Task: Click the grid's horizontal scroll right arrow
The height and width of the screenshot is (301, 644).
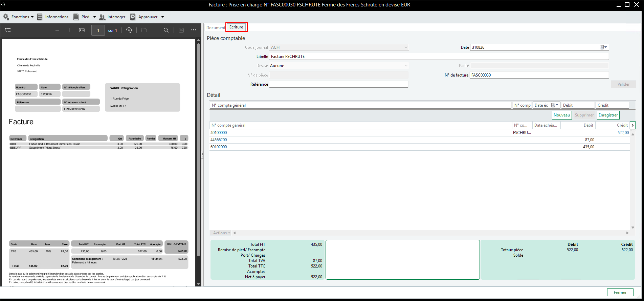Action: (x=627, y=233)
